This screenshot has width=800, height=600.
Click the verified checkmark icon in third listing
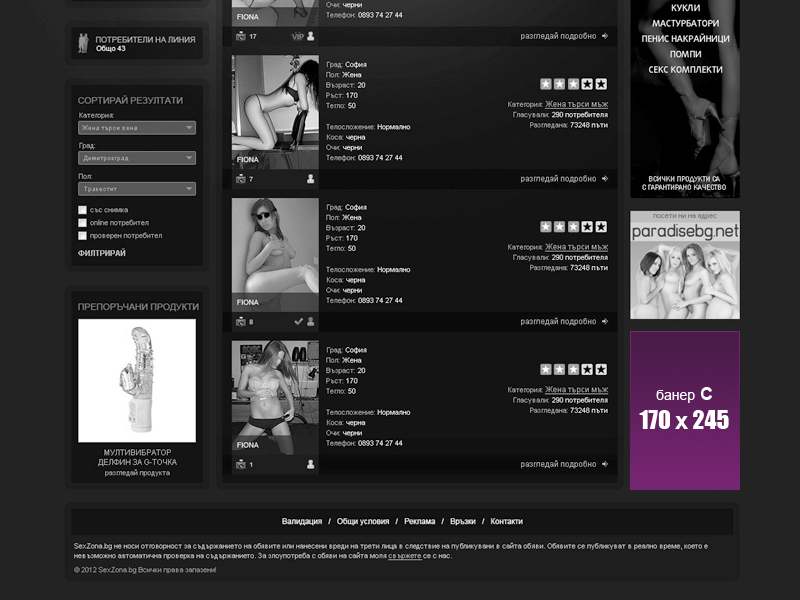pyautogui.click(x=298, y=322)
